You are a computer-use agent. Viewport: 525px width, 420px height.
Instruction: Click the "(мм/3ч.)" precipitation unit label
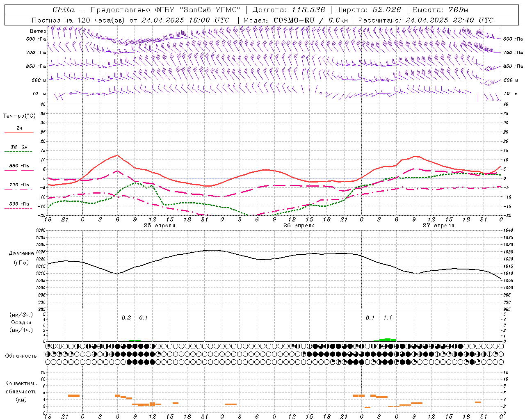pyautogui.click(x=21, y=315)
